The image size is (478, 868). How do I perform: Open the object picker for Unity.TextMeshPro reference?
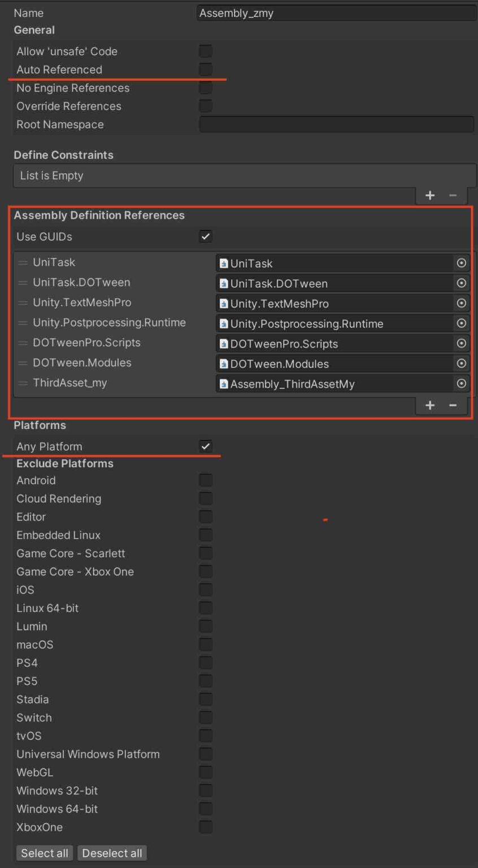point(461,303)
